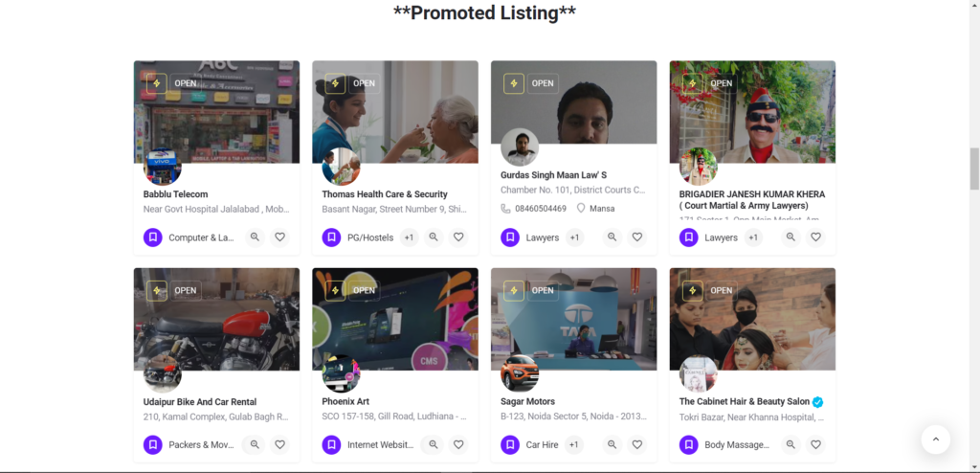Click the scroll-to-top arrow button
Viewport: 980px width, 473px height.
click(x=936, y=439)
